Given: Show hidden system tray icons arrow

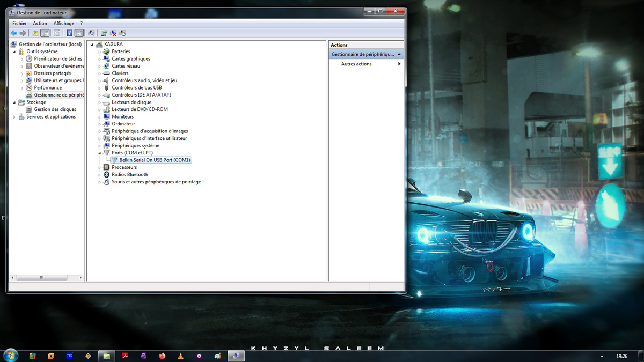Looking at the screenshot, I should 602,356.
